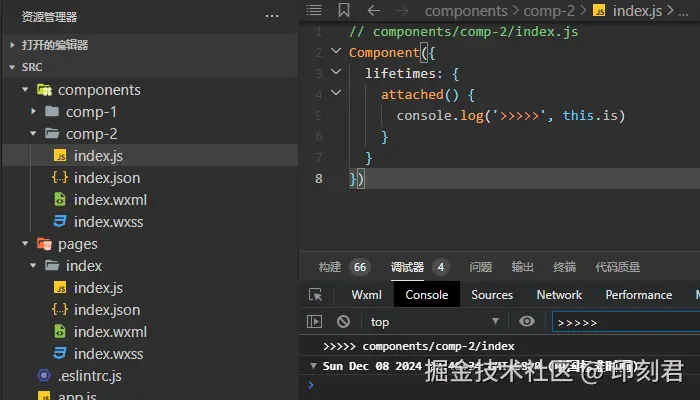Viewport: 700px width, 400px height.
Task: Open the Wxml devtools tab
Action: [x=367, y=295]
